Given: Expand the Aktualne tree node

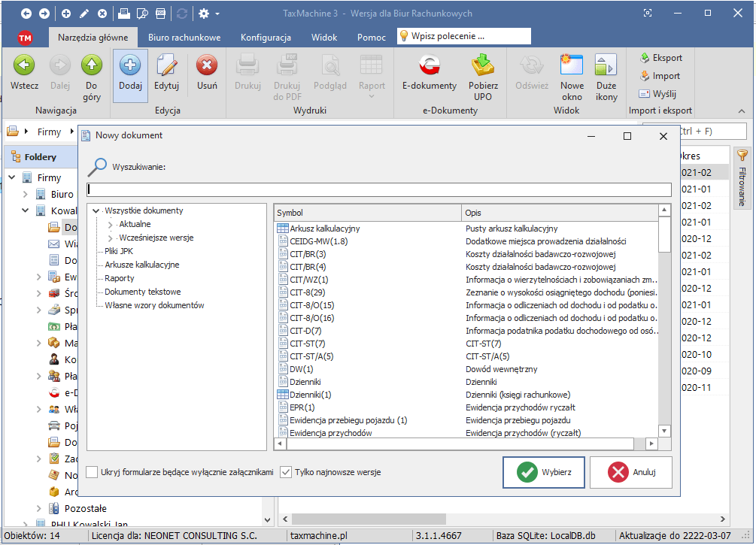Looking at the screenshot, I should pyautogui.click(x=111, y=225).
